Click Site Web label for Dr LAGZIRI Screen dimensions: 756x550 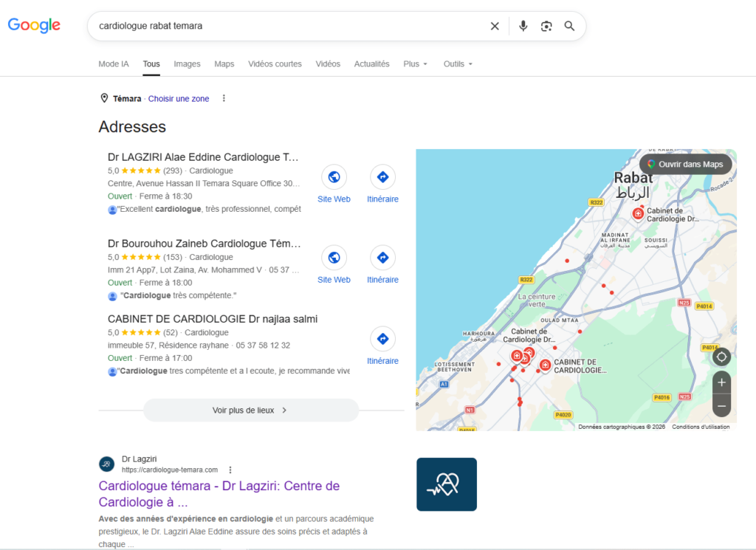334,199
